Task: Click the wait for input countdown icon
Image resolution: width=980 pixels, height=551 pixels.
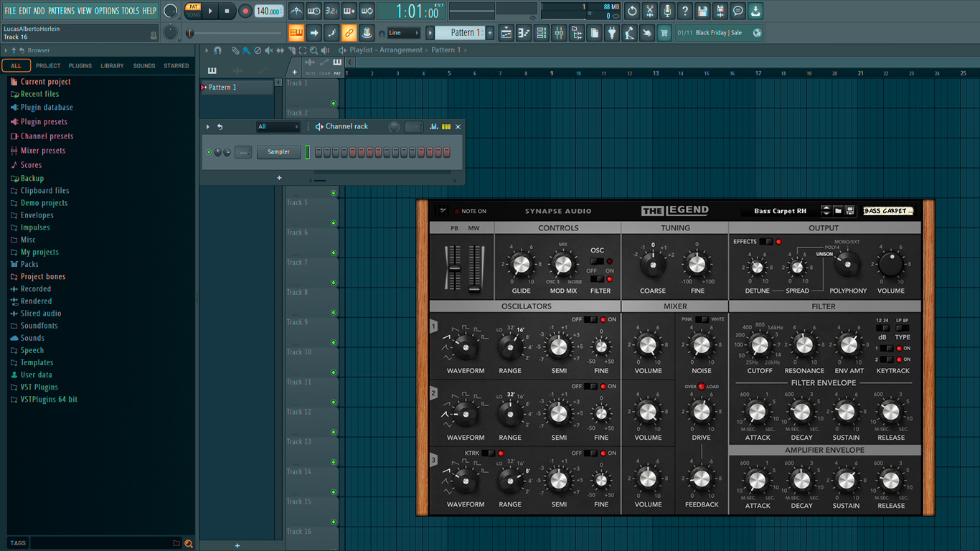Action: tap(314, 11)
